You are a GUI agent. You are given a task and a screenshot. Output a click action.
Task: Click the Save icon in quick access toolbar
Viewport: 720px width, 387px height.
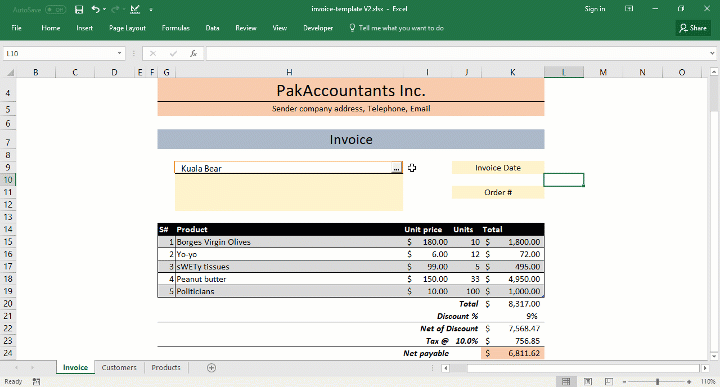click(x=79, y=9)
